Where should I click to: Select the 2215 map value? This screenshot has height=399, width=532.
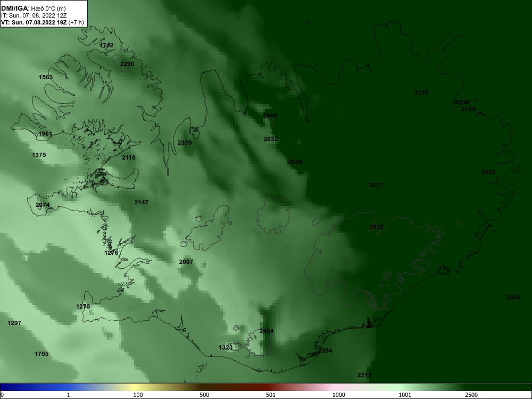click(x=364, y=375)
